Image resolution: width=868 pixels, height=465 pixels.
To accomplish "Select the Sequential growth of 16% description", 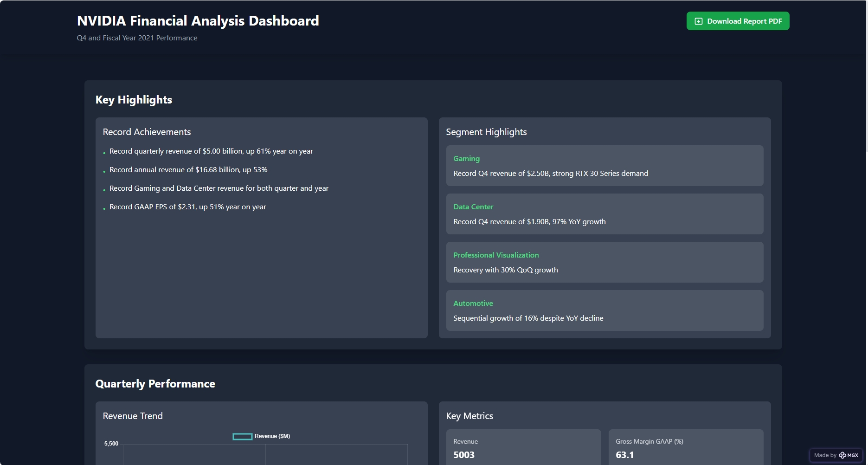I will 528,318.
